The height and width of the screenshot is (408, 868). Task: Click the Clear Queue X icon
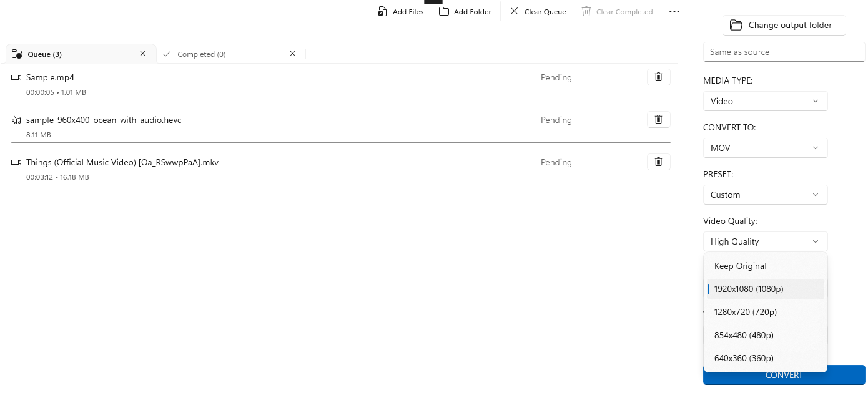click(x=514, y=11)
